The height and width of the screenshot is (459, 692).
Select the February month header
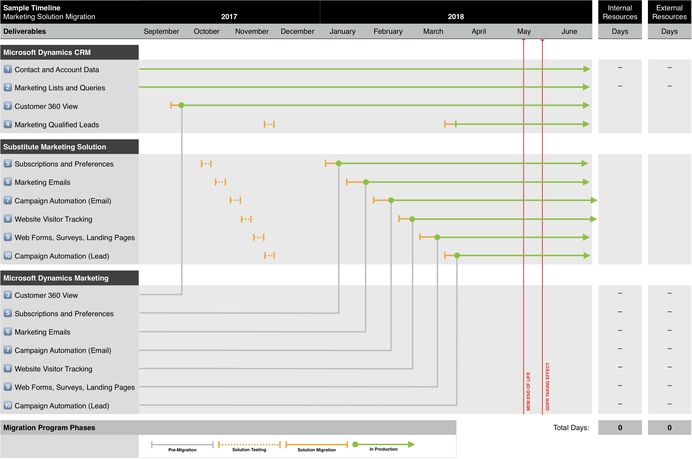tap(388, 31)
